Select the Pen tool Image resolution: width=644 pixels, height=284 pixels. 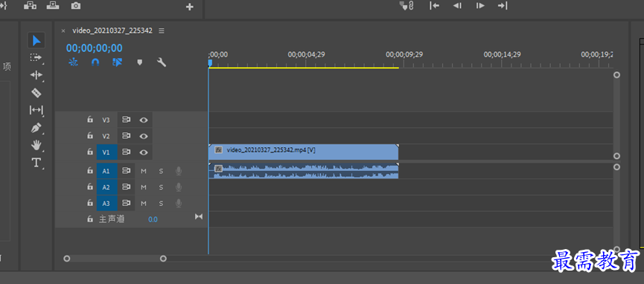pos(36,128)
